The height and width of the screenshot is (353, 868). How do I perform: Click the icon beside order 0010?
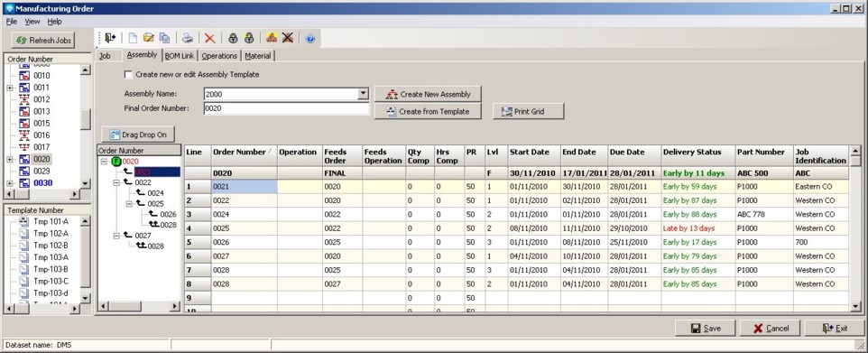pos(24,75)
